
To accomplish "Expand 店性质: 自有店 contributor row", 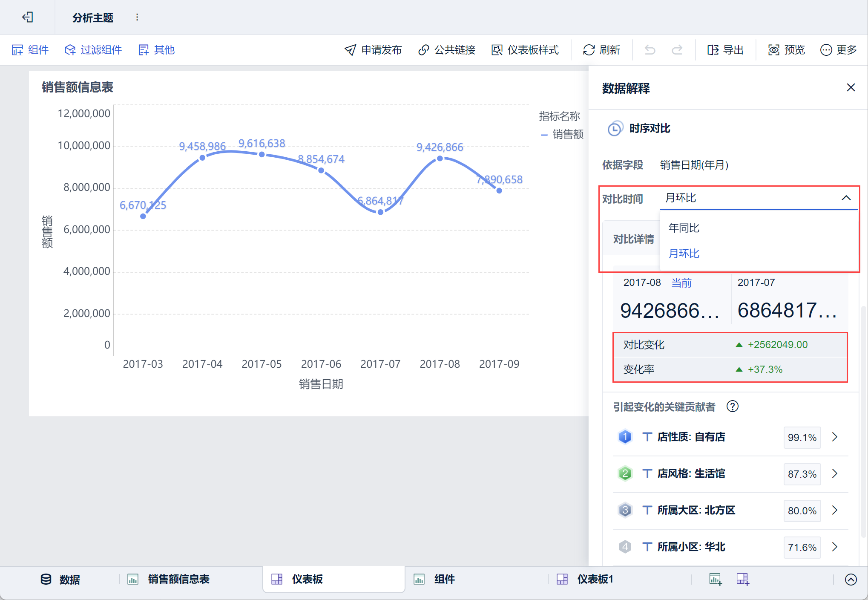I will pyautogui.click(x=834, y=437).
